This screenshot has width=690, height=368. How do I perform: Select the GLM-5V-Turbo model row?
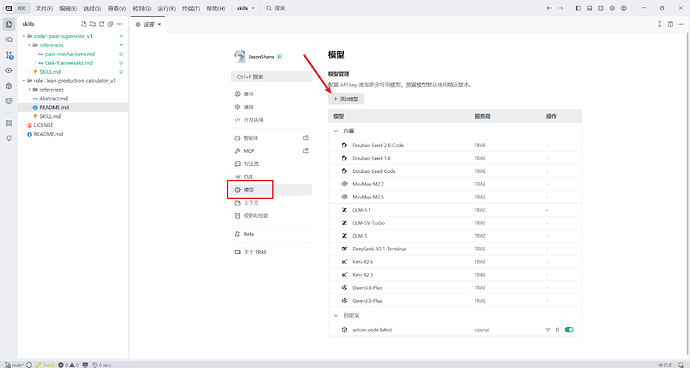[455, 223]
